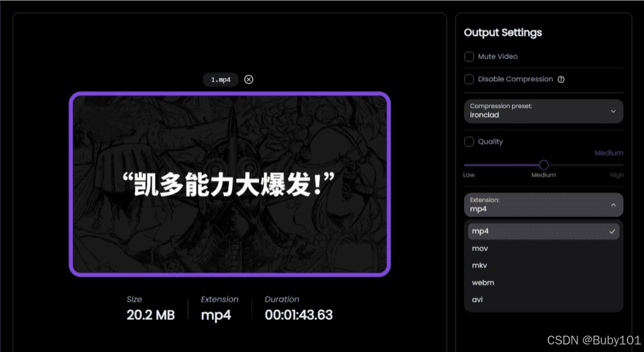Collapse the Extension dropdown
The width and height of the screenshot is (644, 352).
pos(543,205)
